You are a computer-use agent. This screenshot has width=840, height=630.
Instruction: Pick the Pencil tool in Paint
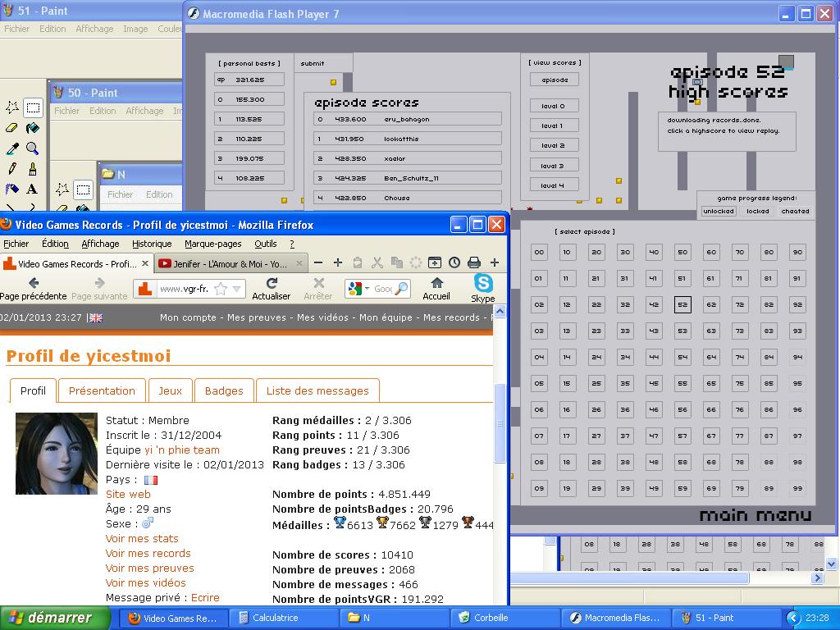coord(12,169)
